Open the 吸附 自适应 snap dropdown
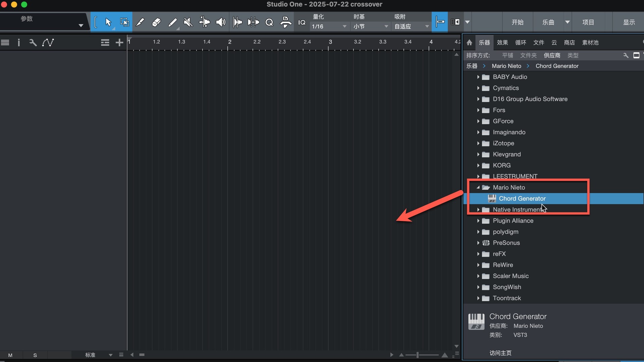The height and width of the screenshot is (362, 644). tap(411, 26)
